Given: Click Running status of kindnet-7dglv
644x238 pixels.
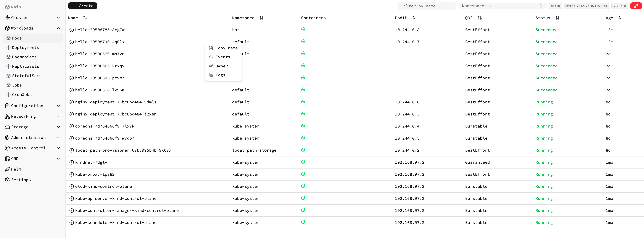Looking at the screenshot, I should (x=544, y=162).
